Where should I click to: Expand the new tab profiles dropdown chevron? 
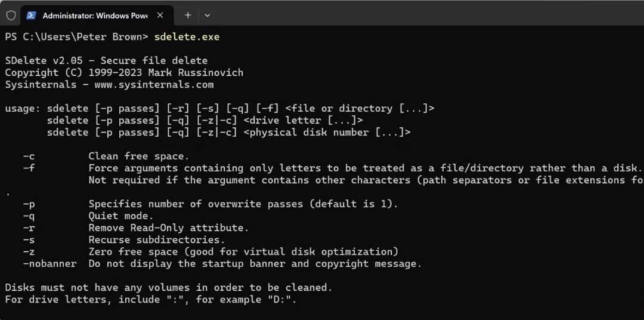tap(208, 15)
